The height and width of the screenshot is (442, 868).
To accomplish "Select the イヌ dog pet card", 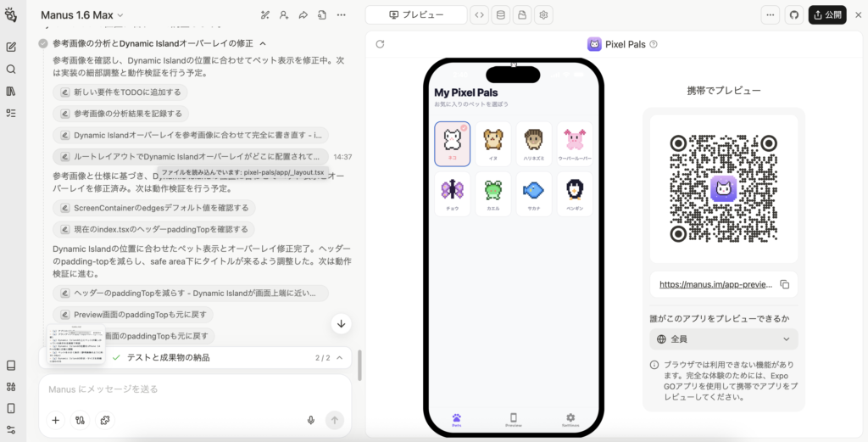I will pyautogui.click(x=492, y=143).
